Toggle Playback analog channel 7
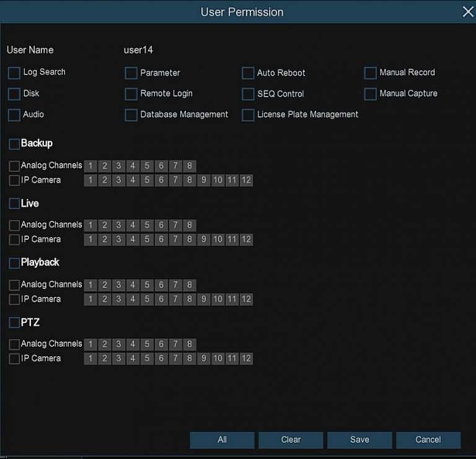 [x=175, y=285]
